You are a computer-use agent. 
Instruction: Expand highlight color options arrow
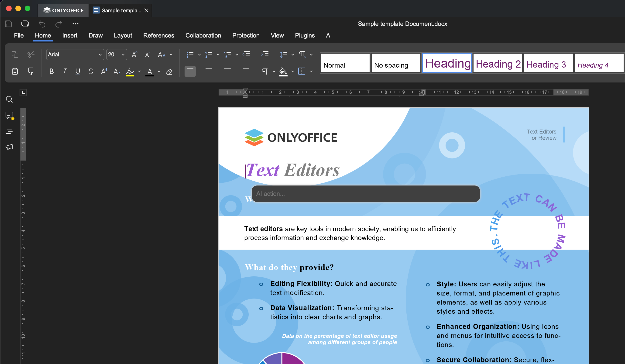[x=139, y=71]
